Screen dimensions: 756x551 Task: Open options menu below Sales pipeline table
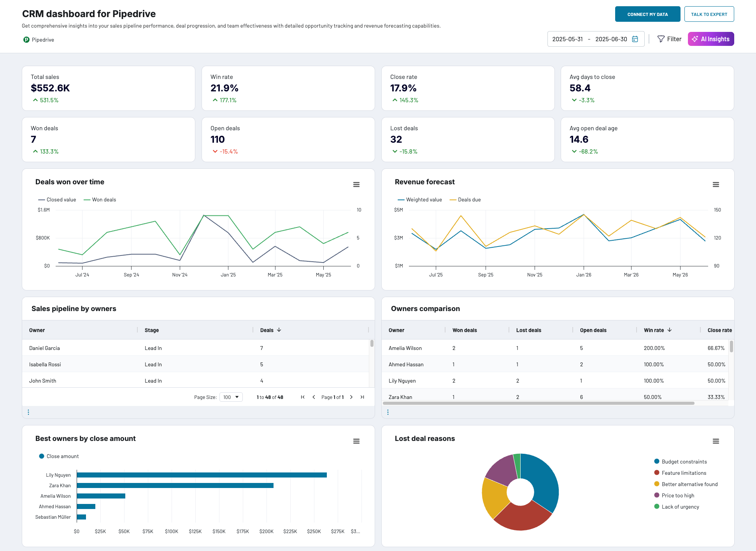(28, 412)
